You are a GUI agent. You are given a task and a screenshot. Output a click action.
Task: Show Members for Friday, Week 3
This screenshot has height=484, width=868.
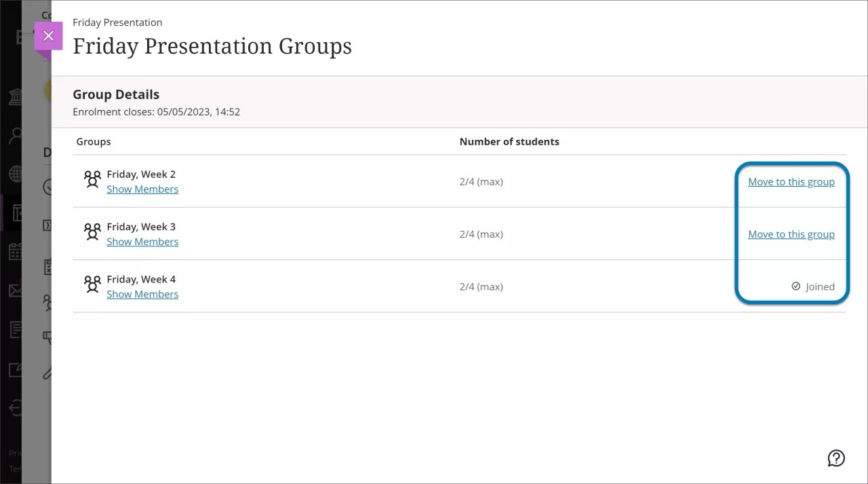[x=142, y=241]
